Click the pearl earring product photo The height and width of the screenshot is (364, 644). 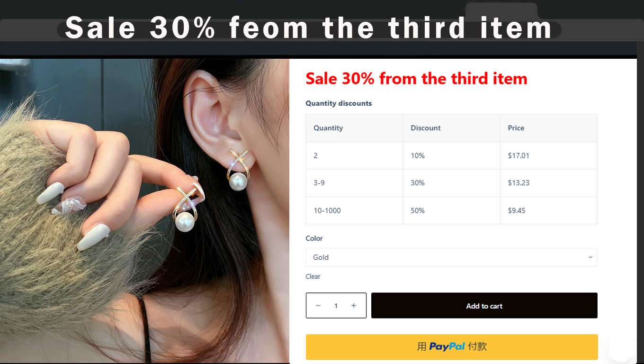tap(144, 211)
